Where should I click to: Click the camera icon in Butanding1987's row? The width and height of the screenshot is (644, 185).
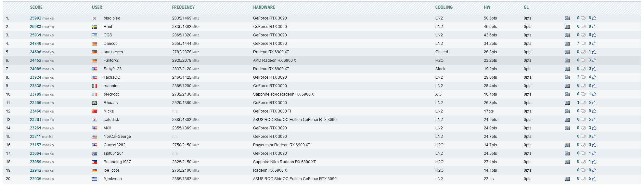tap(567, 162)
